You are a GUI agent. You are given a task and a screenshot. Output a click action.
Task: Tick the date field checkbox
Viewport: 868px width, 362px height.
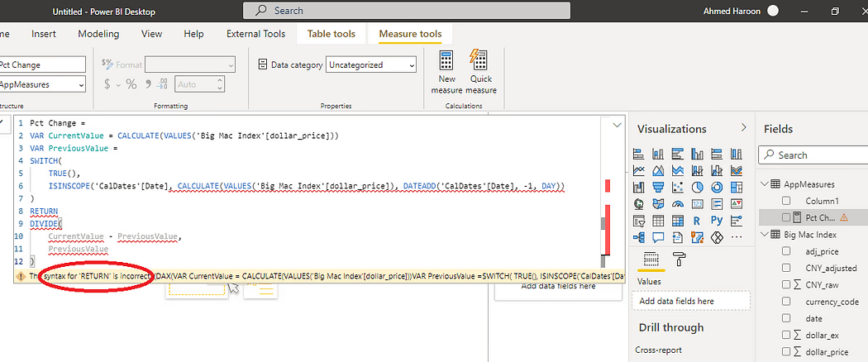pos(786,318)
